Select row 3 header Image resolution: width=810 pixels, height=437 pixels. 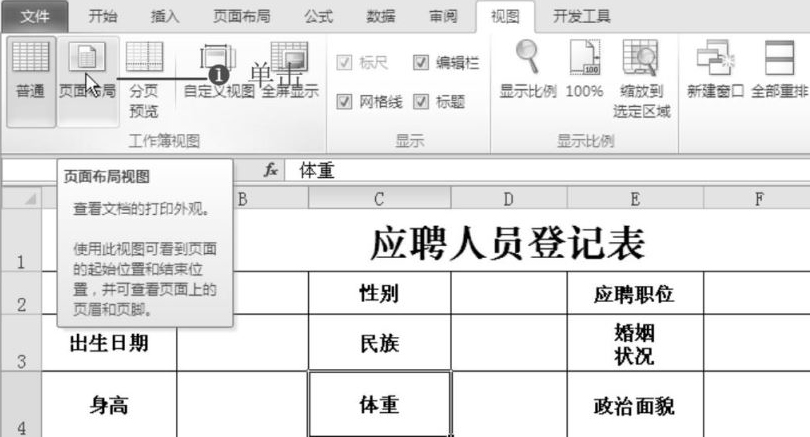pos(21,342)
